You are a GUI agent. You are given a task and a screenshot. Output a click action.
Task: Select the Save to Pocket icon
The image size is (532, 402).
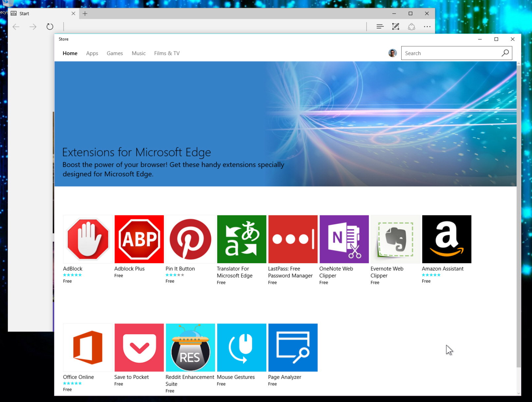139,348
